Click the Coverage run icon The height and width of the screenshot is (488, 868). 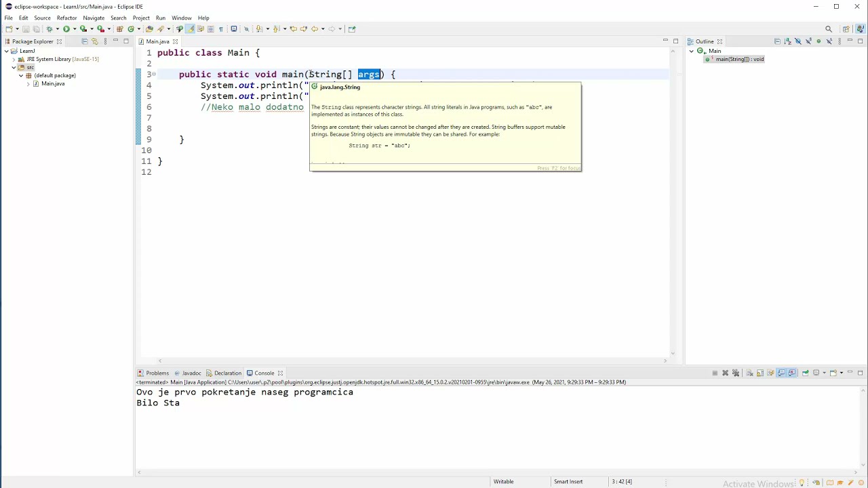pyautogui.click(x=83, y=28)
